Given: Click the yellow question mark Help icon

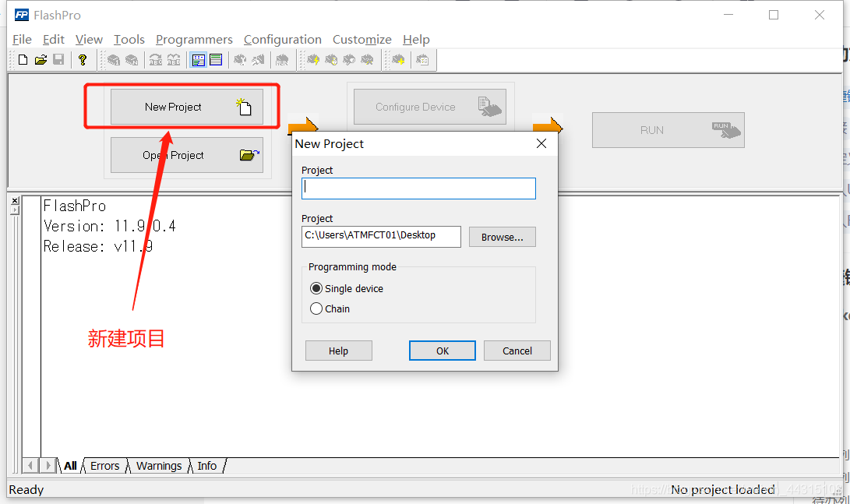Looking at the screenshot, I should coord(83,60).
